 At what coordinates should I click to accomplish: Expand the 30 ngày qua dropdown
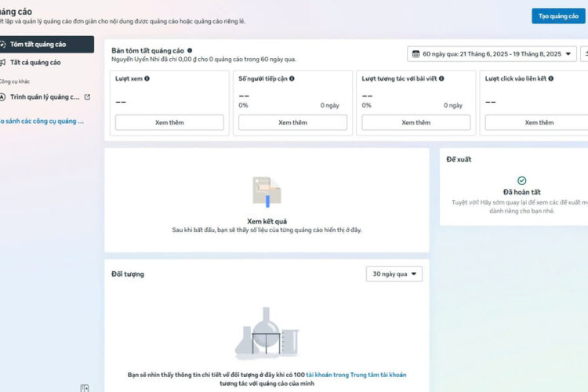coord(394,274)
